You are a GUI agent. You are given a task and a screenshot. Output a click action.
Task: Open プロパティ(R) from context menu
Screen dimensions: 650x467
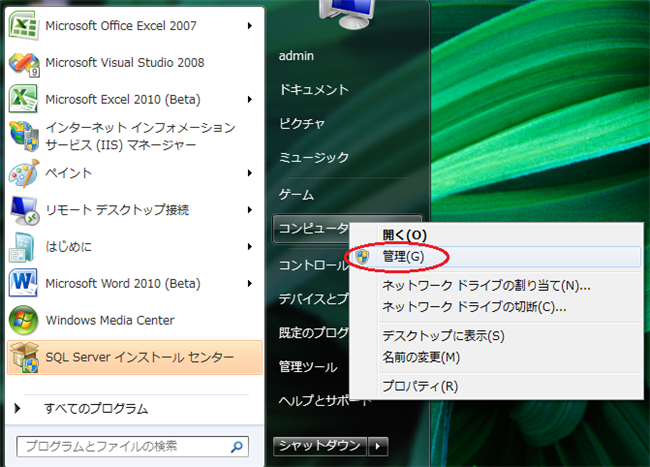[x=420, y=386]
